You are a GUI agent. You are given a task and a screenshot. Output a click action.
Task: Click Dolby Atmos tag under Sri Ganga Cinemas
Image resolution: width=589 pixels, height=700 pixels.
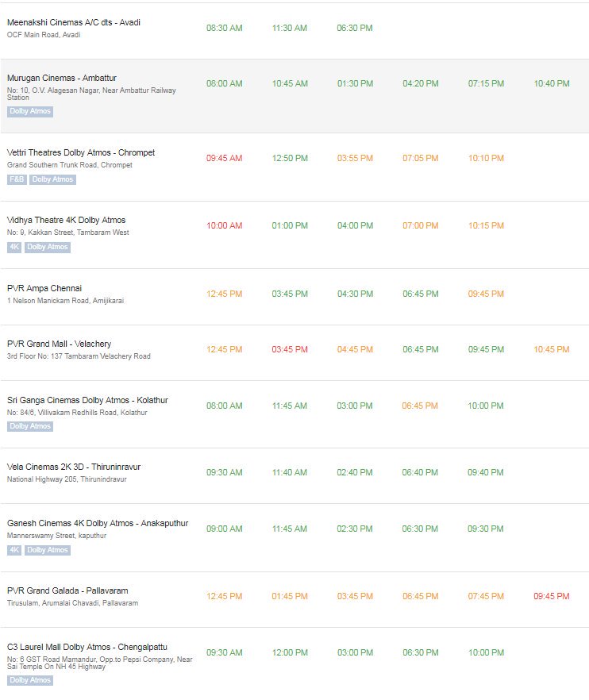[x=30, y=426]
